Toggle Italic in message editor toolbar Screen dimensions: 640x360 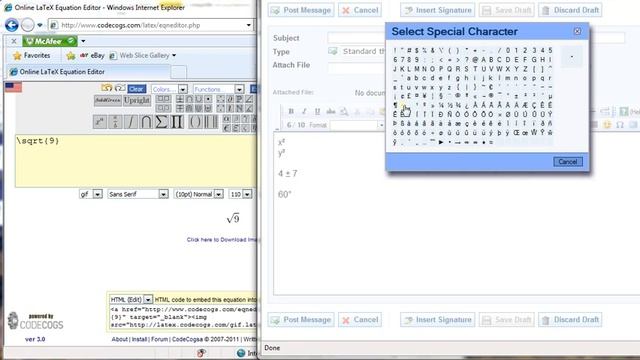tap(304, 111)
